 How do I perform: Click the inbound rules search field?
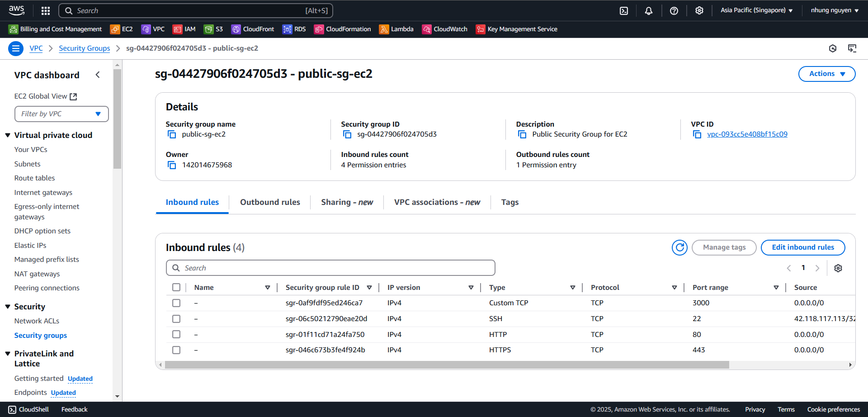[x=330, y=268]
